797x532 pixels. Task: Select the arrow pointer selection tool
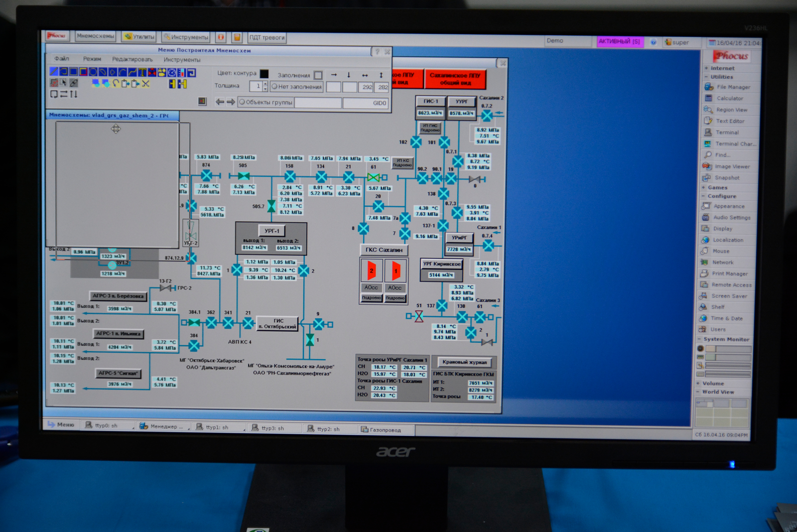(63, 83)
